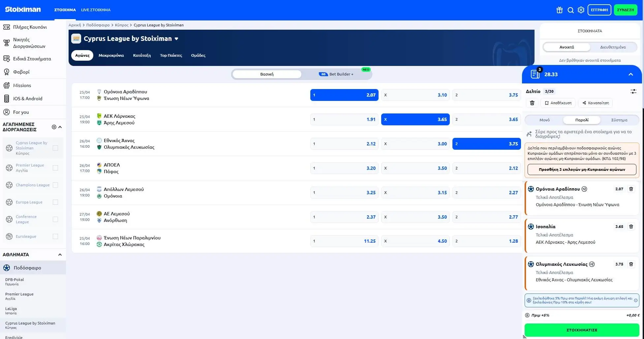The image size is (644, 339).
Task: Click the +2 badge next to Ολυμπιακός Λευκωσίας
Action: [592, 264]
